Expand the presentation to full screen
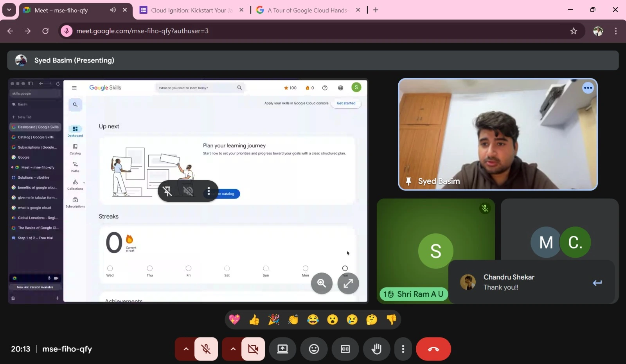The height and width of the screenshot is (364, 626). [x=348, y=283]
